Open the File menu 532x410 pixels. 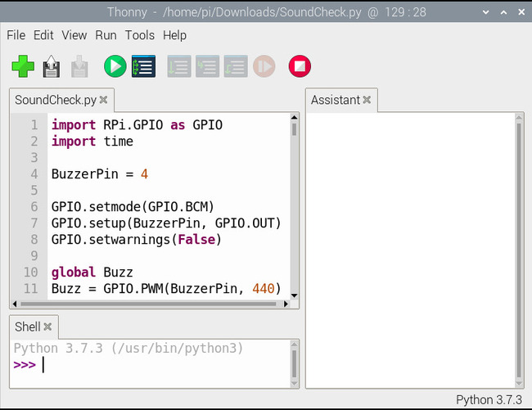16,35
